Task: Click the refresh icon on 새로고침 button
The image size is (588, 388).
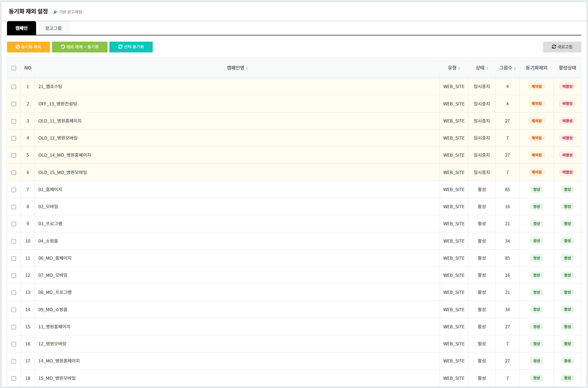Action: (x=554, y=47)
